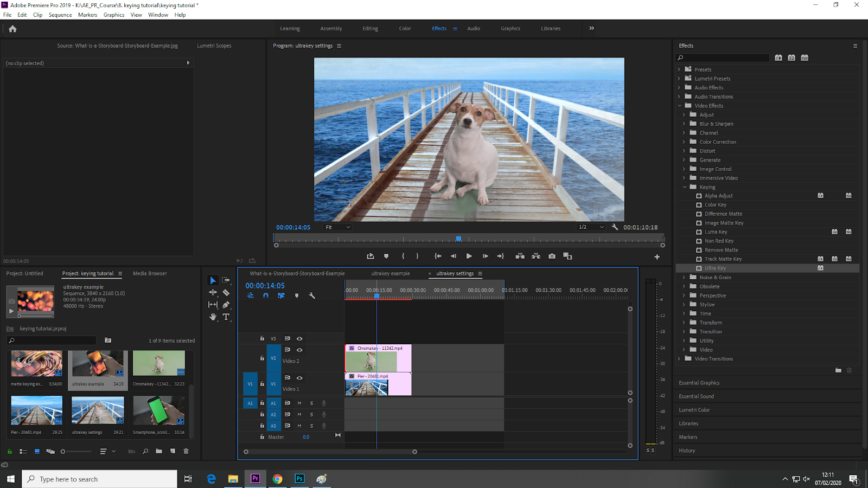Image resolution: width=868 pixels, height=488 pixels.
Task: Click the Lift button
Action: [520, 256]
